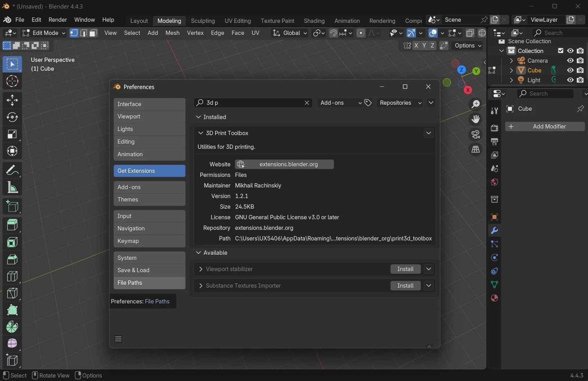Viewport: 588px width, 381px height.
Task: Switch to the UV Editing workspace tab
Action: click(238, 21)
